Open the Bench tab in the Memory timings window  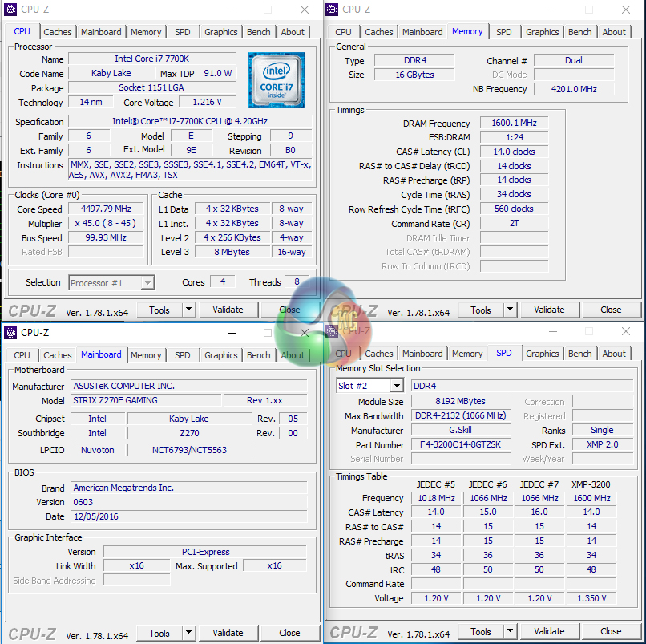(580, 32)
